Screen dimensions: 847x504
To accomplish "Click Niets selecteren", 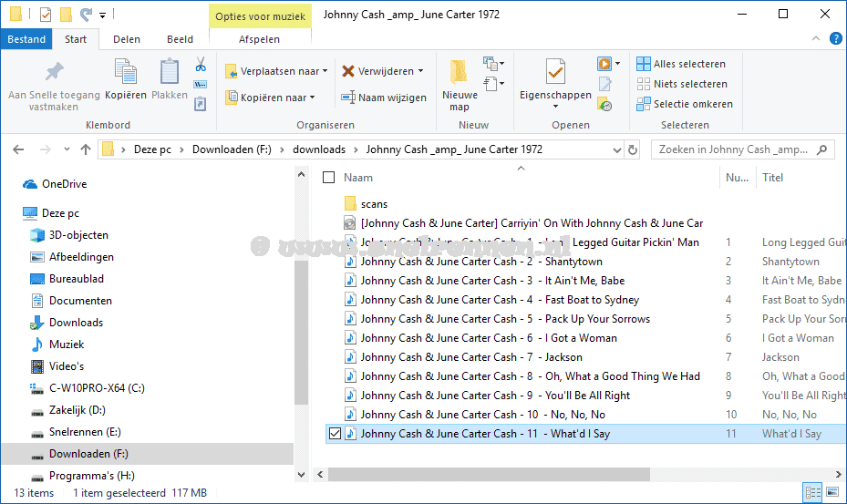I will (682, 84).
